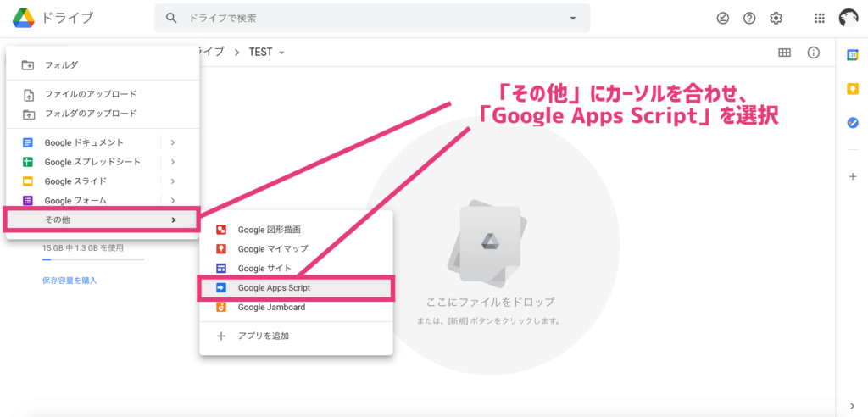Expand Google Forms submenu arrow
868x417 pixels.
(x=173, y=201)
